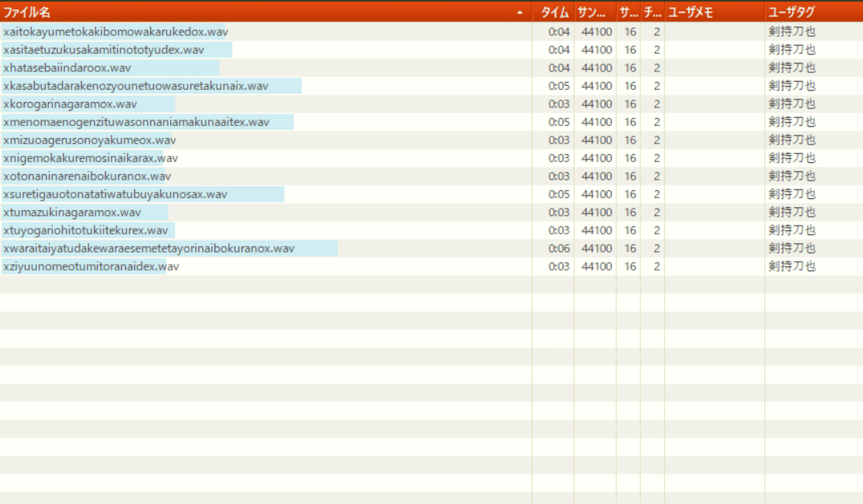863x504 pixels.
Task: Select xsuretigauotonatatiwatubuyakunosax.wav
Action: pyautogui.click(x=115, y=194)
